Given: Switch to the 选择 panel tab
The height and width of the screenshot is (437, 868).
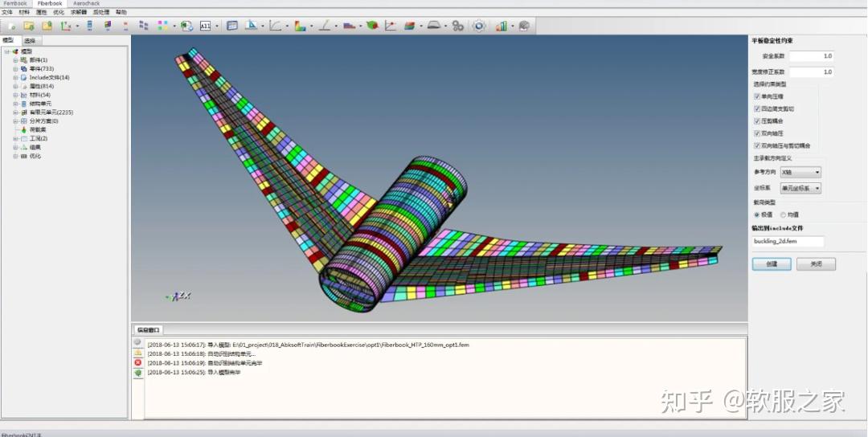Looking at the screenshot, I should (x=30, y=40).
